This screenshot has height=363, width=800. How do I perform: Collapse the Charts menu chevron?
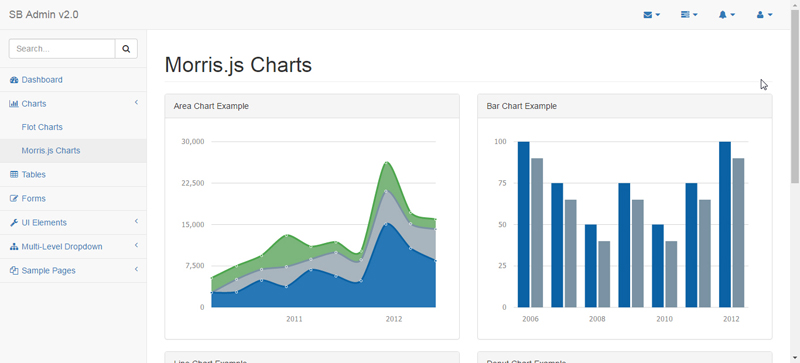click(136, 103)
